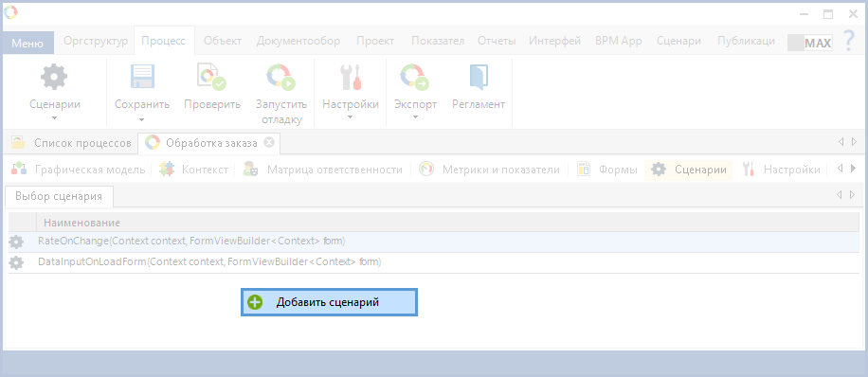Open the Формы section
Screen dimensions: 868x377
606,170
